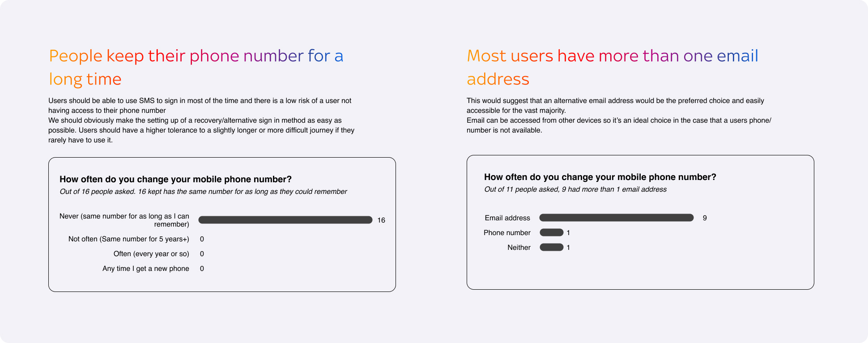The image size is (868, 343).
Task: Click the Neither bar in email chart
Action: tap(551, 247)
